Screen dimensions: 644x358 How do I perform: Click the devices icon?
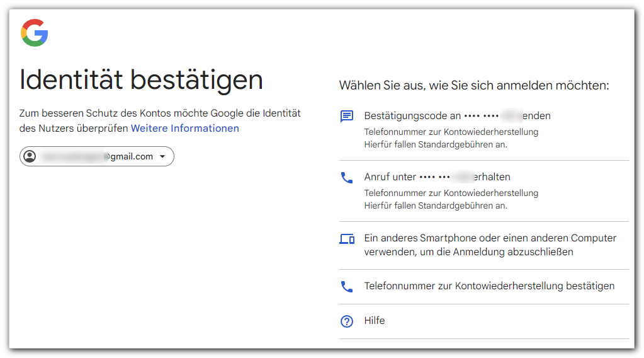pyautogui.click(x=347, y=239)
